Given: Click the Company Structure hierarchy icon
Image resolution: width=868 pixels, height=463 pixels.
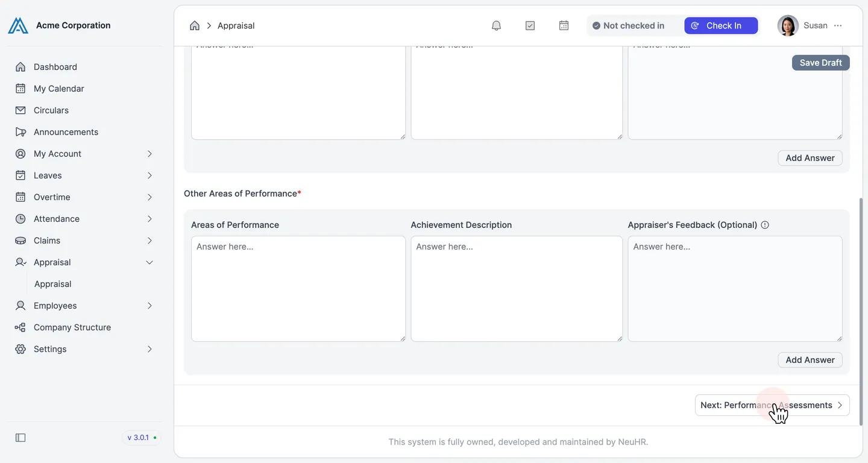Looking at the screenshot, I should coord(20,327).
